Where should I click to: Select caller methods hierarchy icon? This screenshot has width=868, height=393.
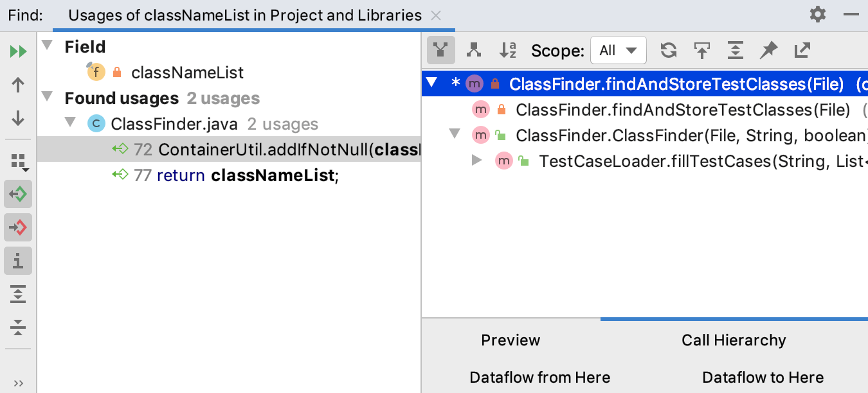[x=441, y=50]
